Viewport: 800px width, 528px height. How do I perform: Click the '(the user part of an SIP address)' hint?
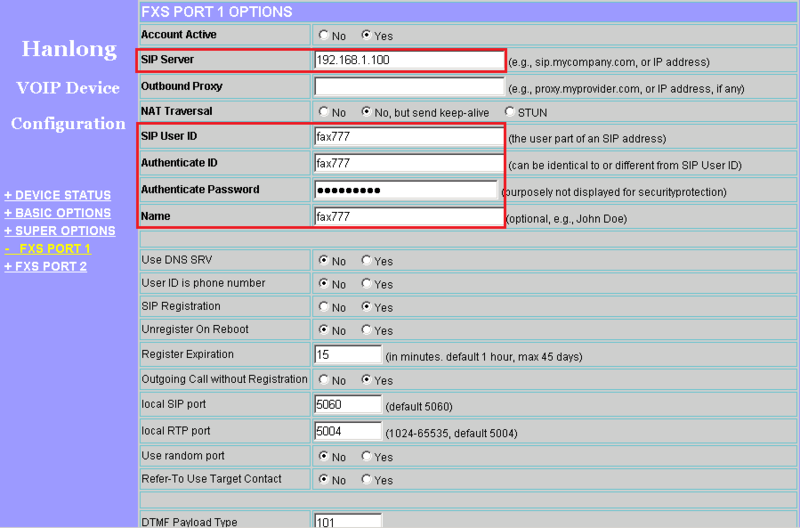pyautogui.click(x=587, y=139)
